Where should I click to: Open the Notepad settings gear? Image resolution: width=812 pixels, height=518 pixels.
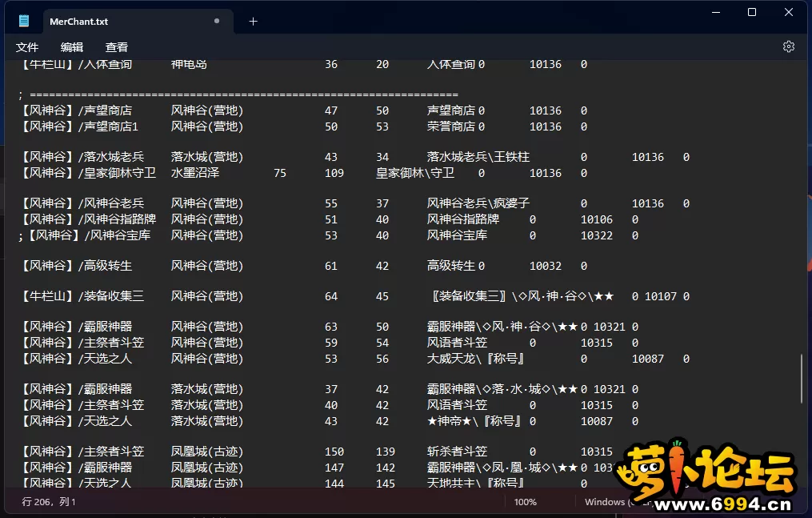(788, 46)
